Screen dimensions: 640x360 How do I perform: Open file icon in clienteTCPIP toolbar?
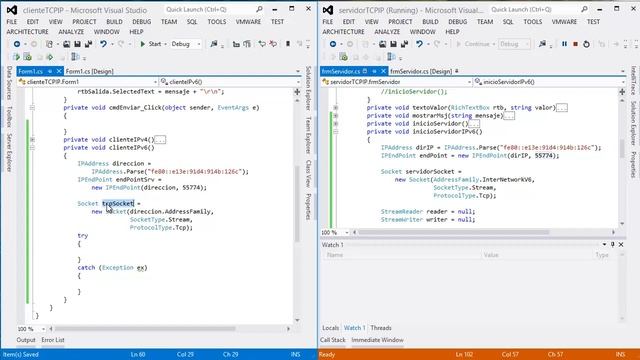[x=67, y=44]
